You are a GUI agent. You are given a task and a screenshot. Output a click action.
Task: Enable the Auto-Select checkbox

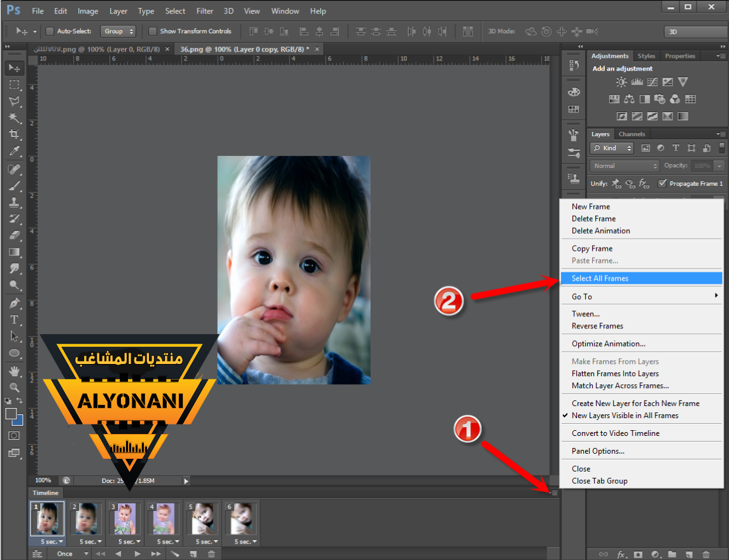tap(50, 31)
